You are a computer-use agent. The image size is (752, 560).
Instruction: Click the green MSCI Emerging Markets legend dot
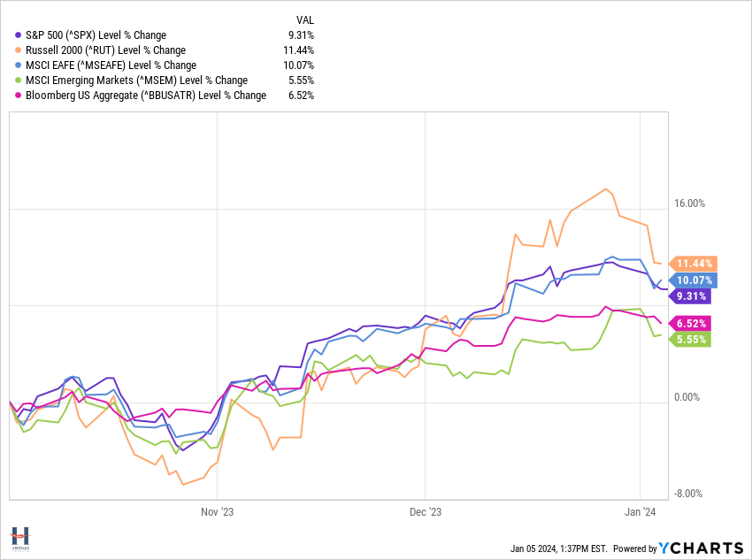pyautogui.click(x=19, y=81)
